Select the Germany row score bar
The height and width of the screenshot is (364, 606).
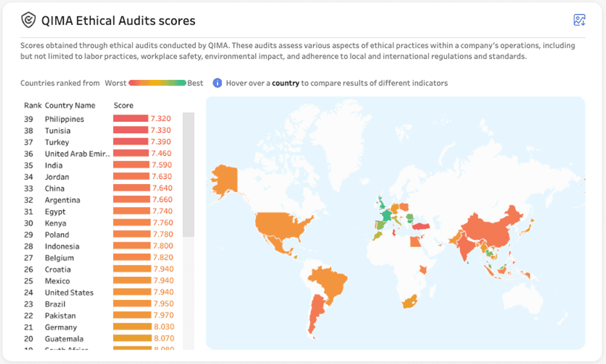[133, 327]
